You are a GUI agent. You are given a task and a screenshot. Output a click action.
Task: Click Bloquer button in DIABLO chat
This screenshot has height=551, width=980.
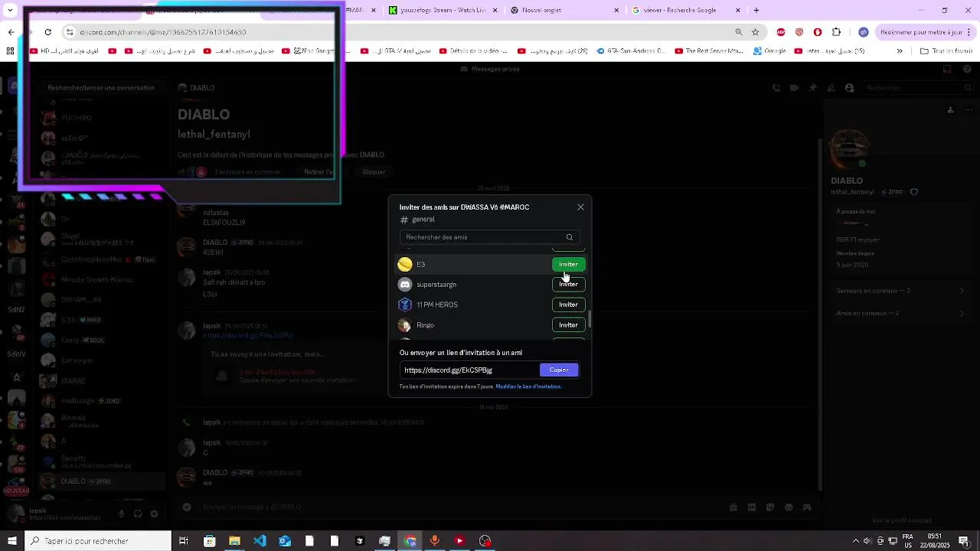coord(374,172)
